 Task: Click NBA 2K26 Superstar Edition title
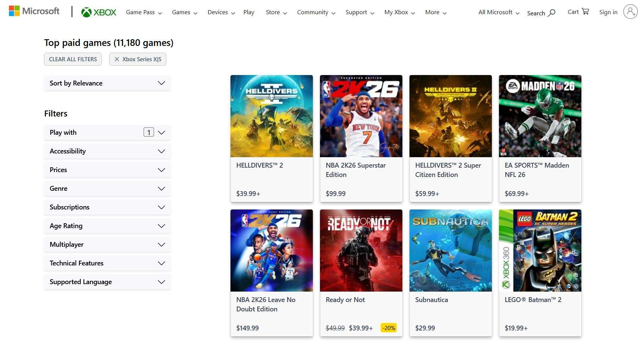click(x=356, y=170)
